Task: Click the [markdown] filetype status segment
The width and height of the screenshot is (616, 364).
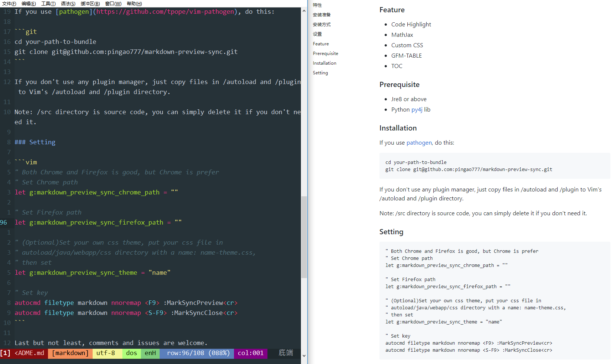Action: point(70,353)
